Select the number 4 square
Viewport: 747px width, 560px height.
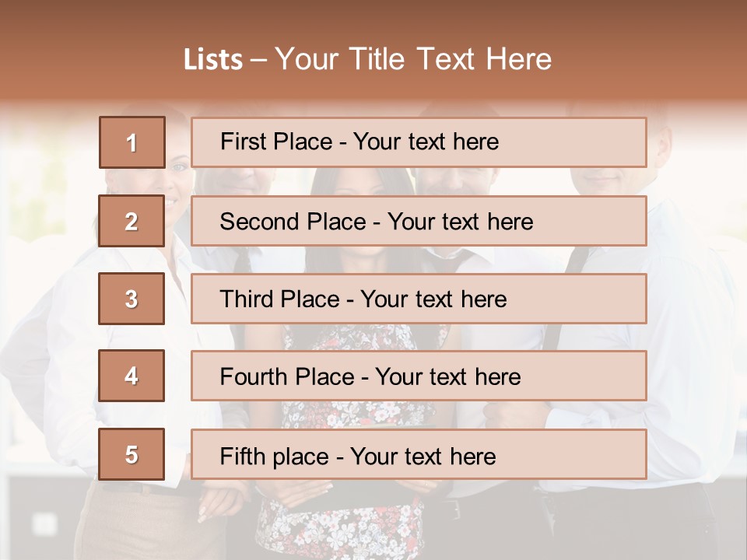coord(132,376)
